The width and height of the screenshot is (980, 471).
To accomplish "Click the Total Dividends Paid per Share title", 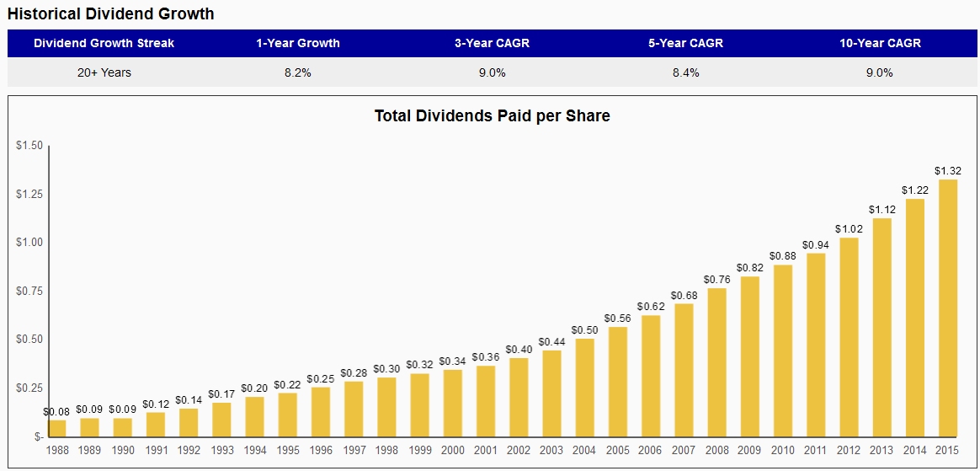I will [492, 115].
